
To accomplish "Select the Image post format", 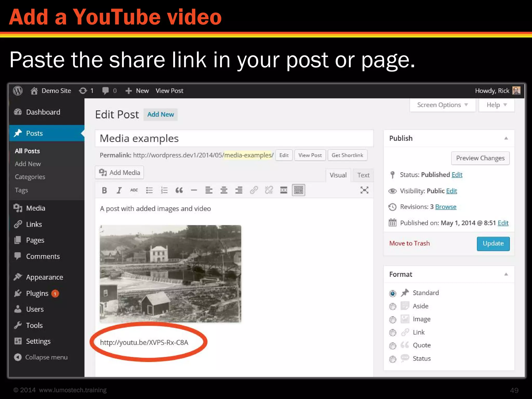I will (x=393, y=320).
